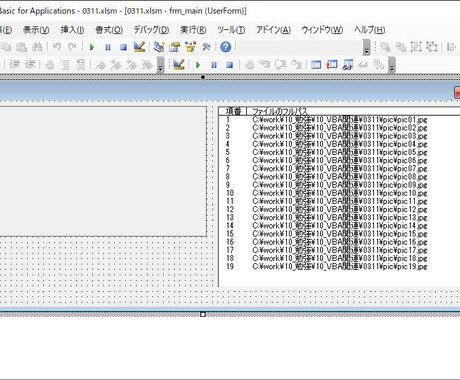Open Find with binoculars icon
Image resolution: width=460 pixels, height=380 pixels.
point(37,47)
